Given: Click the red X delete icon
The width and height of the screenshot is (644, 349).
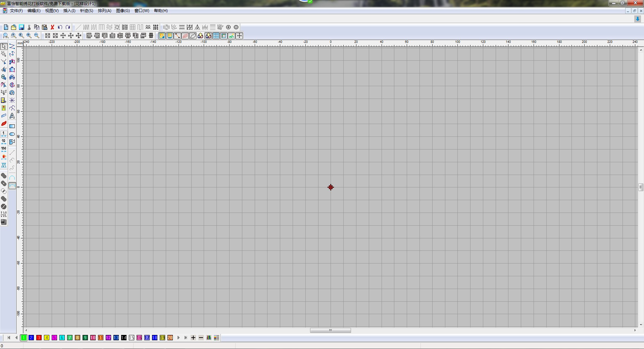Looking at the screenshot, I should click(52, 27).
